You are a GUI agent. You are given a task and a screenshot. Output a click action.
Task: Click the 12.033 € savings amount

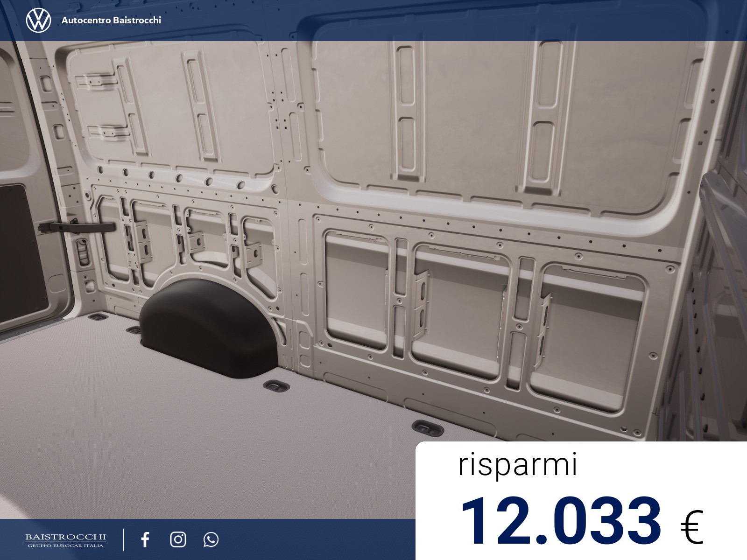click(581, 520)
